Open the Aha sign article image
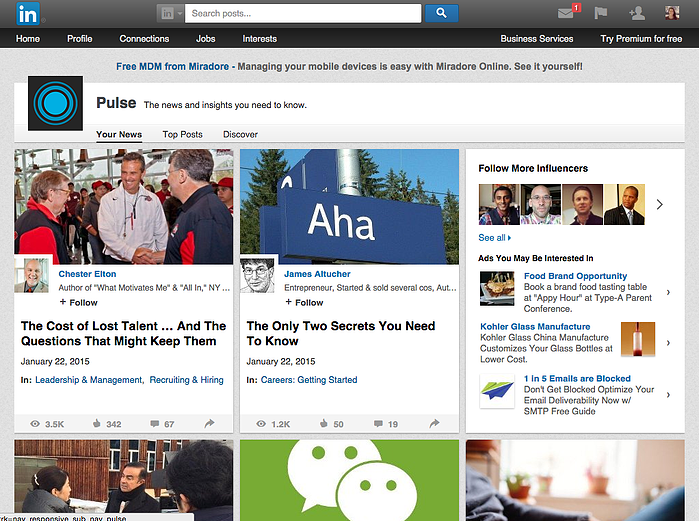 point(350,206)
